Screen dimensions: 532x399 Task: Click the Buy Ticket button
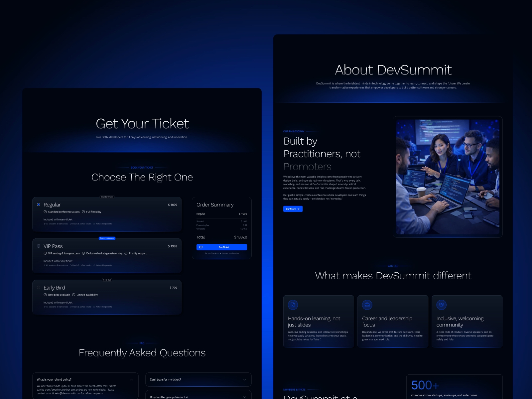click(x=222, y=247)
